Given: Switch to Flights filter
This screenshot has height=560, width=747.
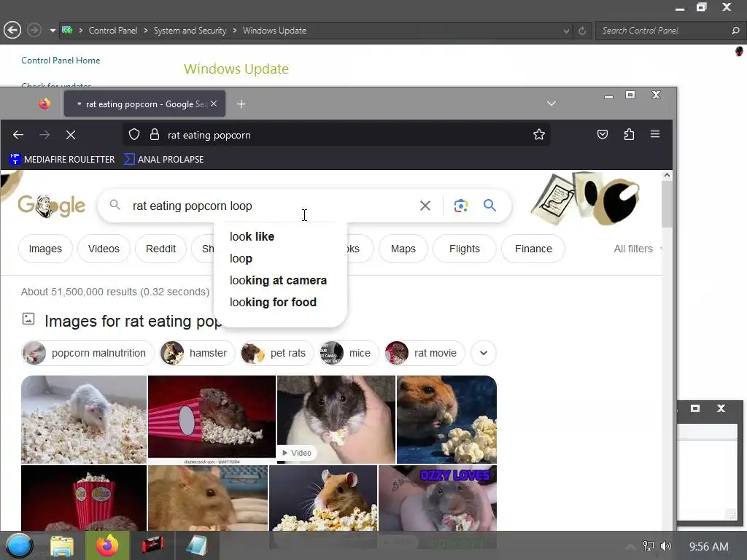Looking at the screenshot, I should tap(465, 249).
